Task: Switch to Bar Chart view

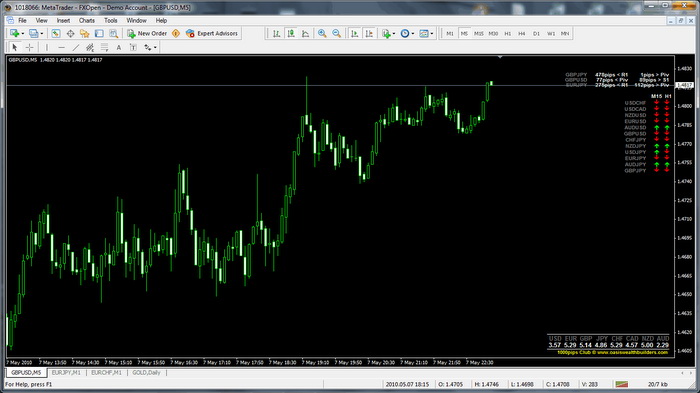Action: pos(276,33)
